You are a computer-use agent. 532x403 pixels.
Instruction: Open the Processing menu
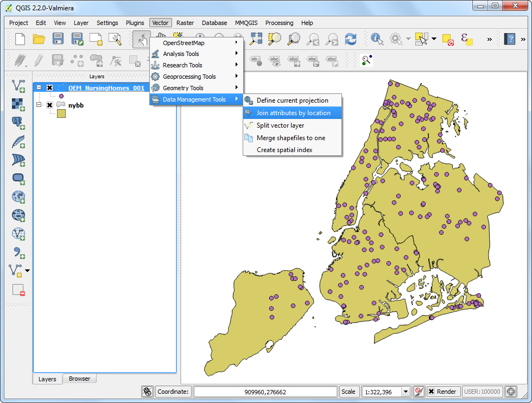pyautogui.click(x=279, y=23)
